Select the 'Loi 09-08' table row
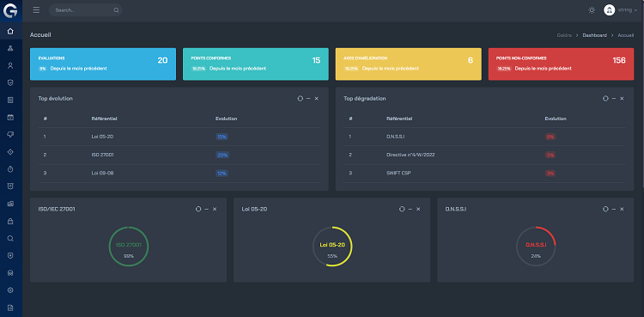644x317 pixels. (179, 174)
